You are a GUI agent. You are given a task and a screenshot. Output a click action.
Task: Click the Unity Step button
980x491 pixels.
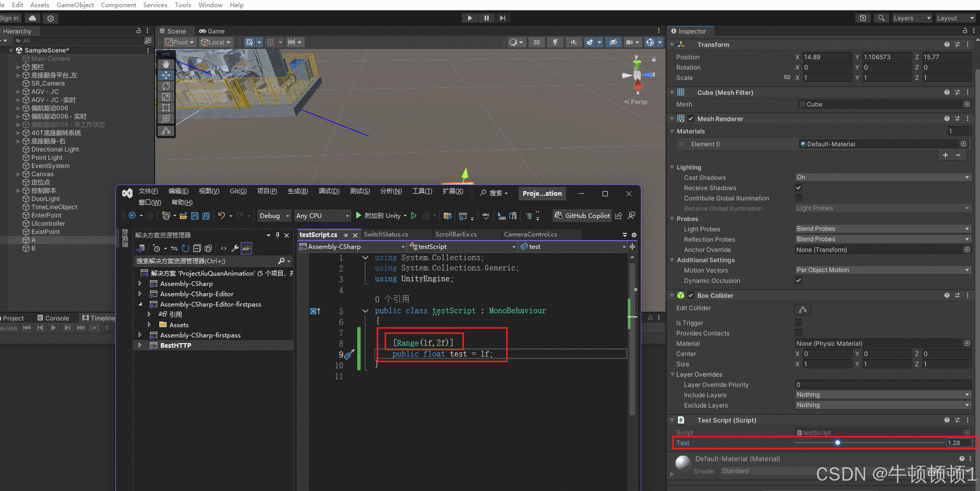tap(503, 18)
